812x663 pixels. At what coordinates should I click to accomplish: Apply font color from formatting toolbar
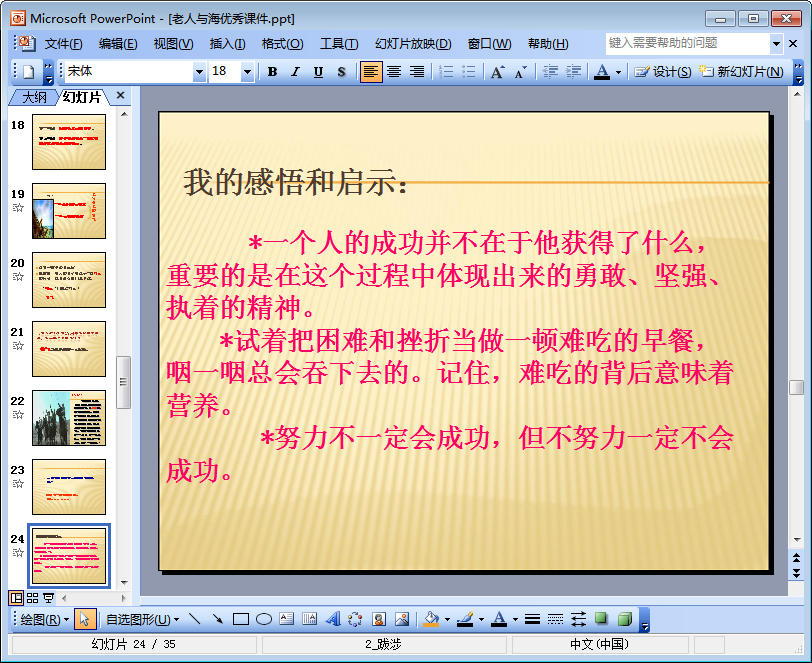click(602, 72)
